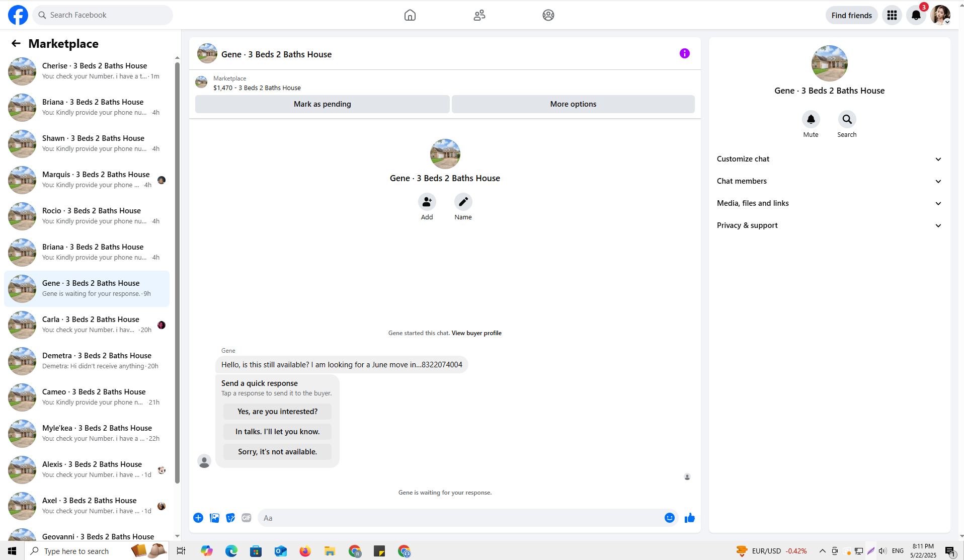Open File Explorer from the taskbar
This screenshot has width=964, height=560.
point(330,551)
